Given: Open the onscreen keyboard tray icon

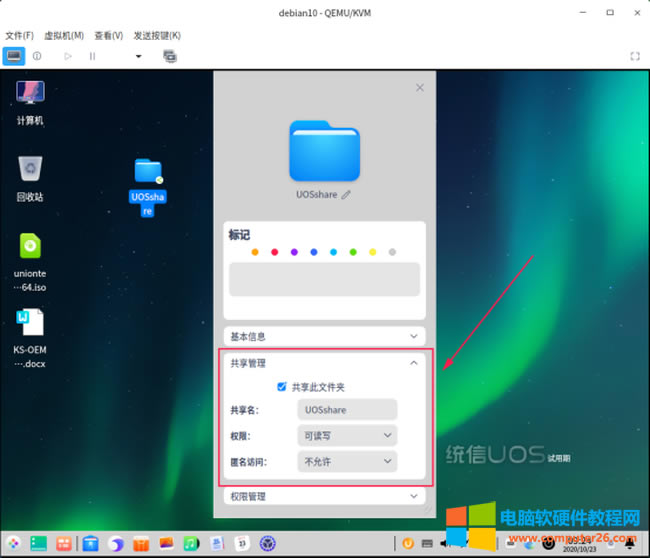Looking at the screenshot, I should 427,543.
